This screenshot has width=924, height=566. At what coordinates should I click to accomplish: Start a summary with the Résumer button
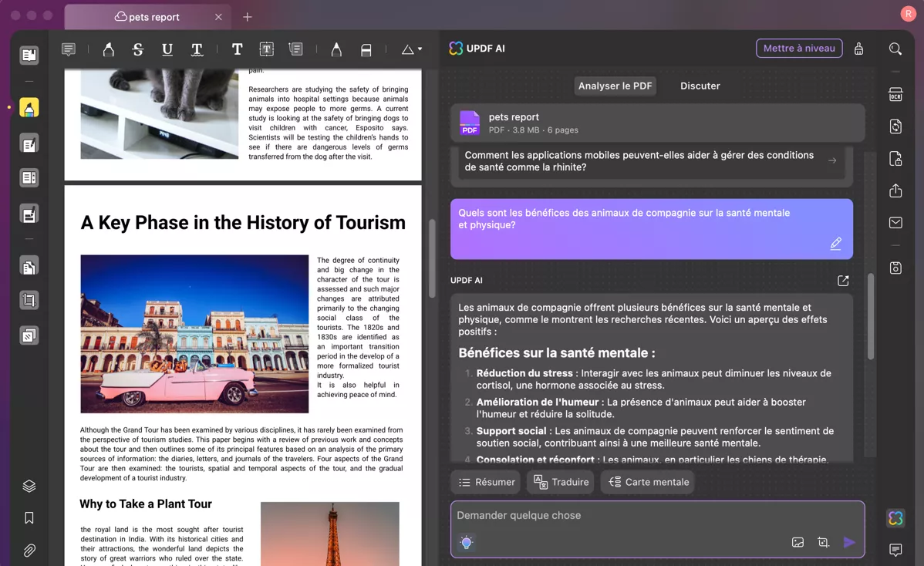(485, 481)
